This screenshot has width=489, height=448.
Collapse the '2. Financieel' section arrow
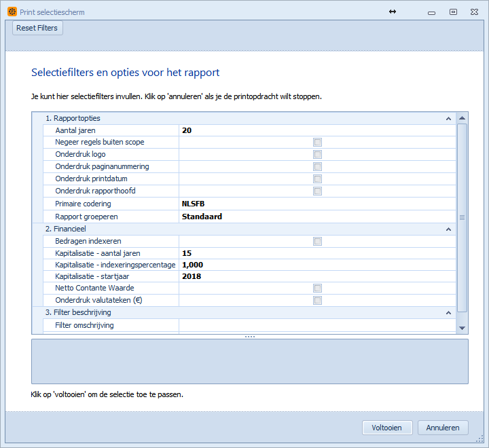click(x=448, y=229)
